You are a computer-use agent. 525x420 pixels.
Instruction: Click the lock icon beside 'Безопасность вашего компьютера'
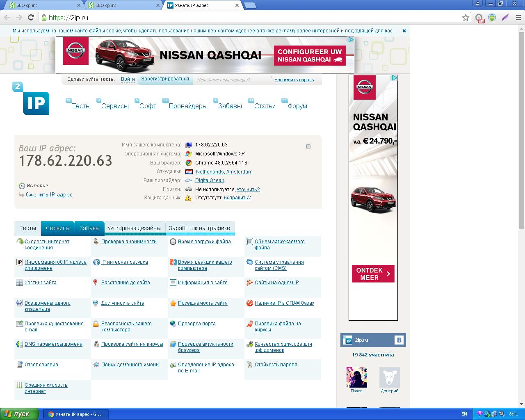point(96,324)
